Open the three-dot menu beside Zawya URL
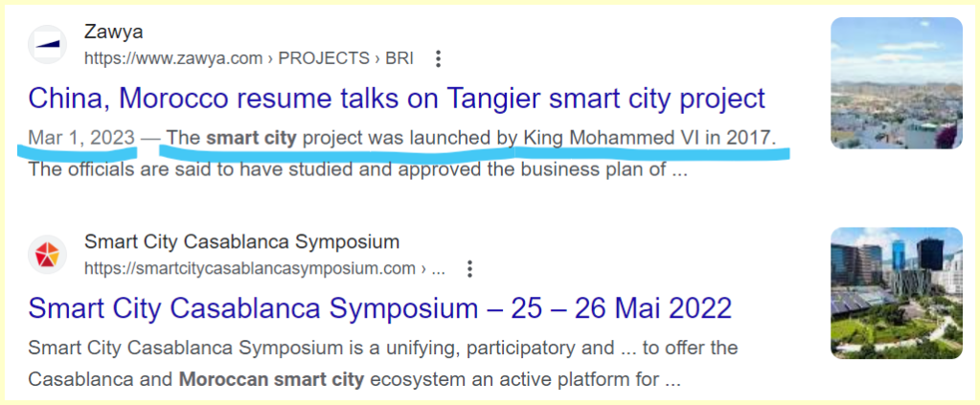 439,58
